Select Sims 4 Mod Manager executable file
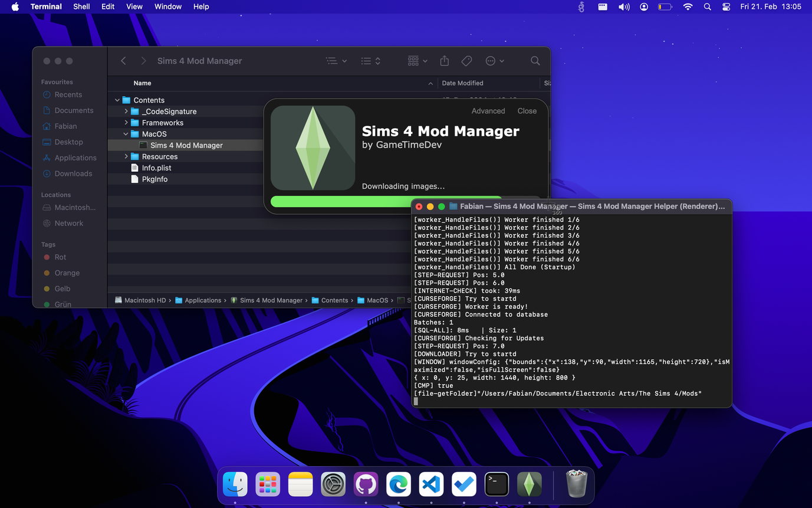Viewport: 812px width, 508px height. (186, 145)
